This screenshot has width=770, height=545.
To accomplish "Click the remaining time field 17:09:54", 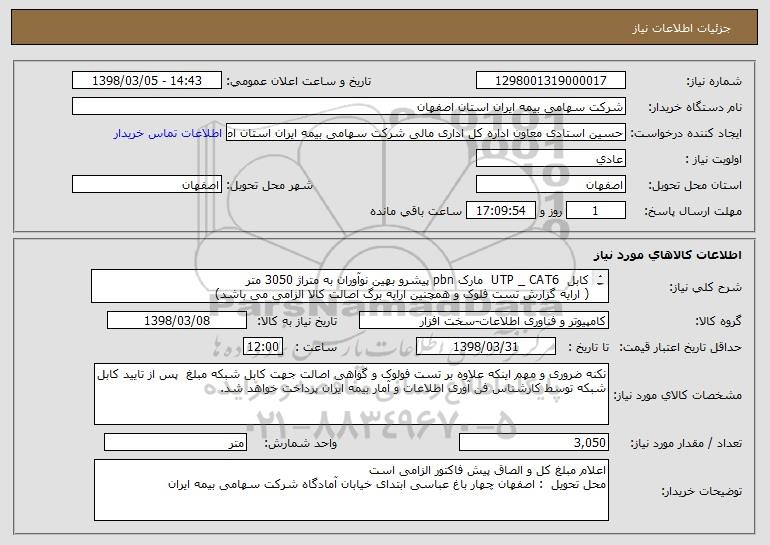I will 500,211.
